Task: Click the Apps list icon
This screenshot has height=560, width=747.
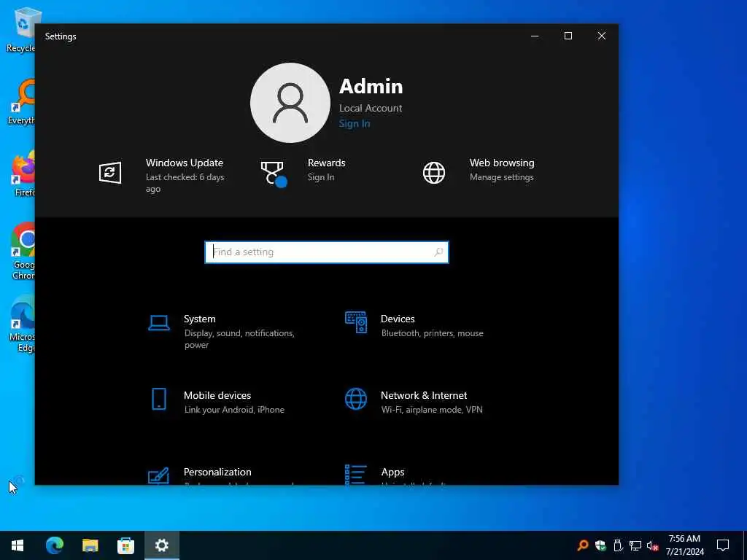Action: (x=356, y=475)
